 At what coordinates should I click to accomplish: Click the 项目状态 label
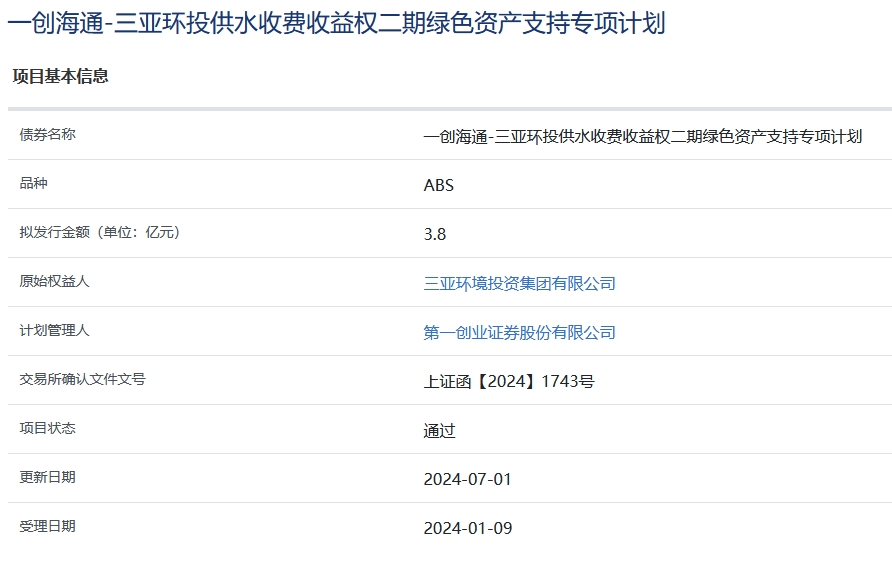pyautogui.click(x=47, y=428)
